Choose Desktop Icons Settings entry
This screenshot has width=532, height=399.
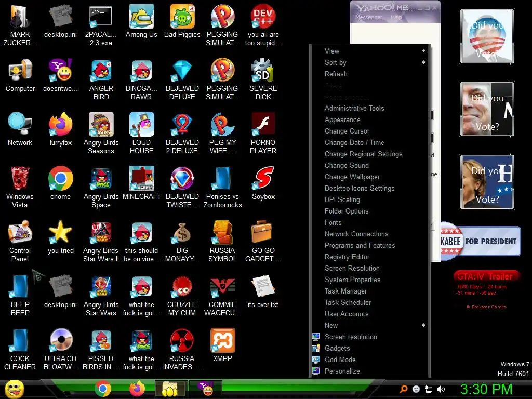point(370,188)
